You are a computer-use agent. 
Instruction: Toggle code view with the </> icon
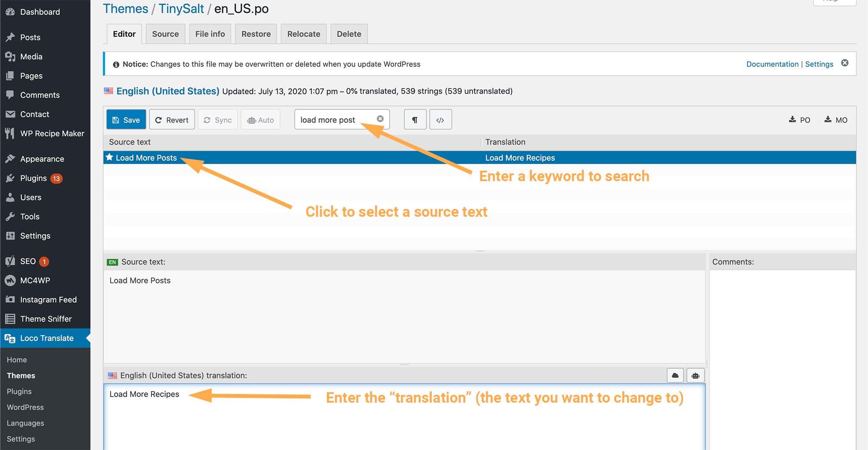[440, 120]
